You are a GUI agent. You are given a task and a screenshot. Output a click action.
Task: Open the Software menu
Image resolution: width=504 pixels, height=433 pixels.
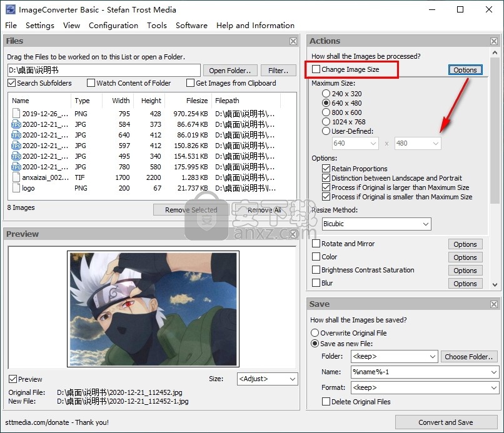click(191, 26)
